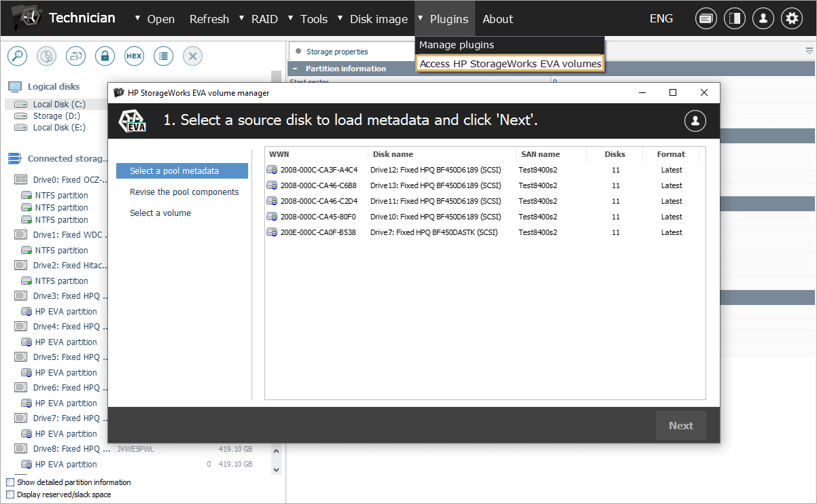817x504 pixels.
Task: Sort by the SAN name column header
Action: [x=551, y=154]
